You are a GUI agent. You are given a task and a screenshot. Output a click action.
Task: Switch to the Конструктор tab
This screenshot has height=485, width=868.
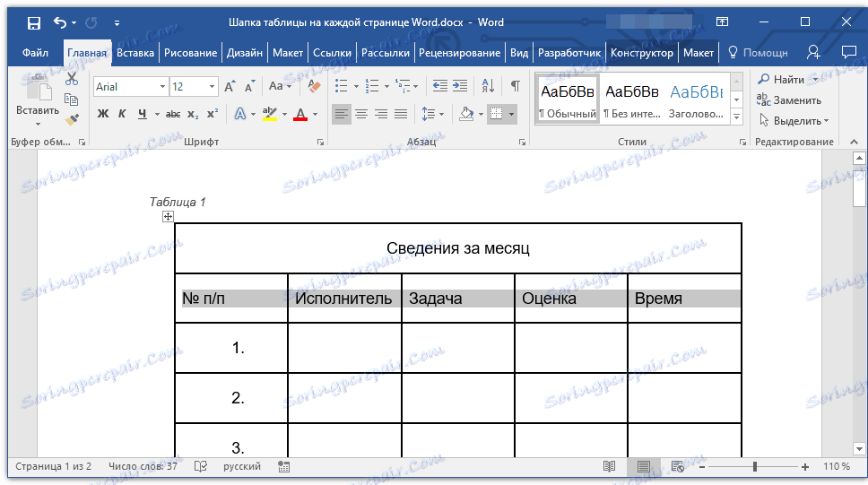point(642,53)
